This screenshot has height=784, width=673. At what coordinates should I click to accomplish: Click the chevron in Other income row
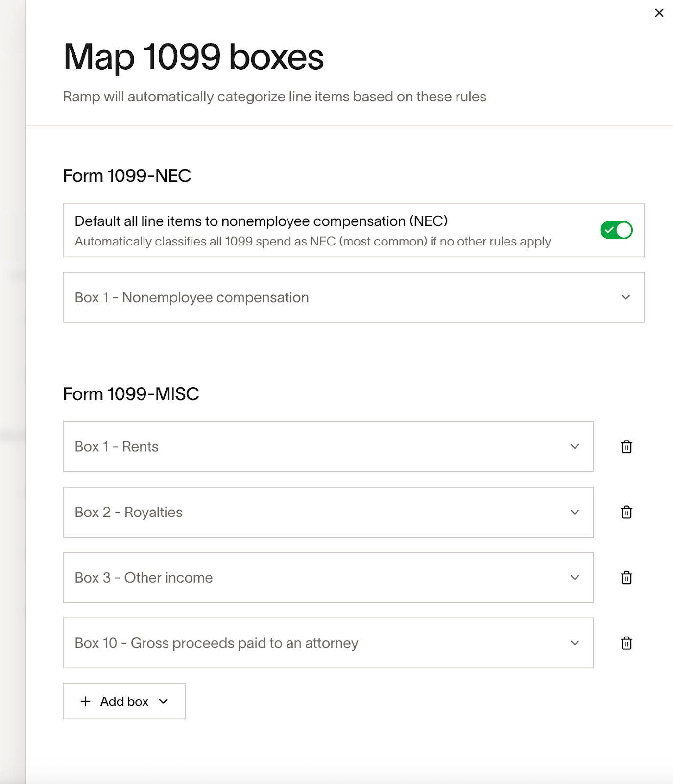(575, 578)
